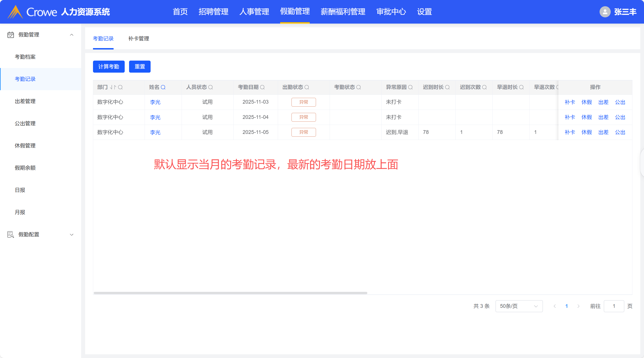Click the horizontal table scrollbar
This screenshot has width=644, height=358.
click(230, 293)
